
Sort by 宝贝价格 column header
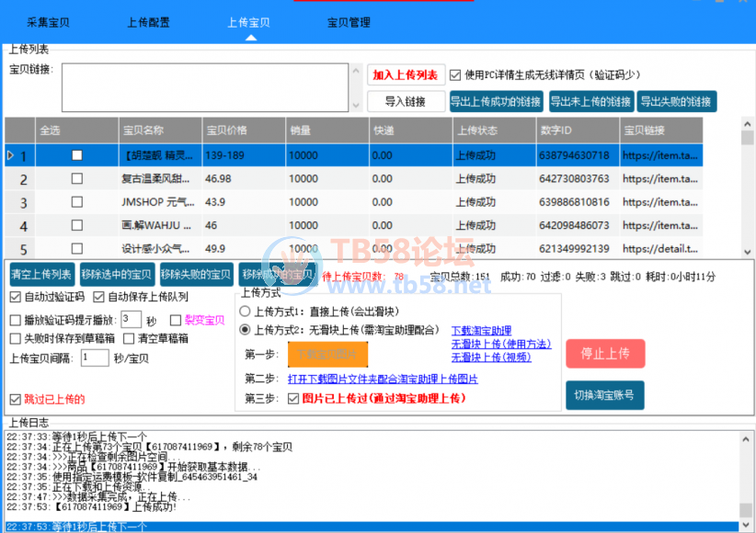click(244, 130)
